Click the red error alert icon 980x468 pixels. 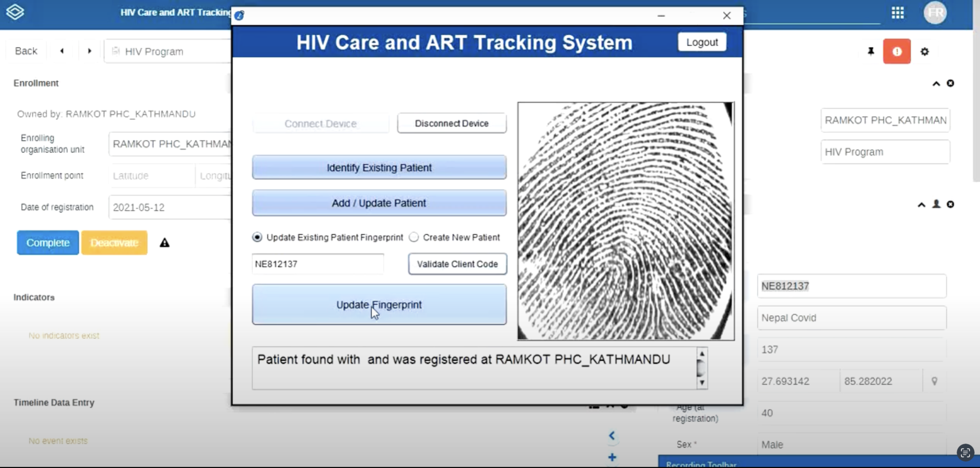[897, 51]
